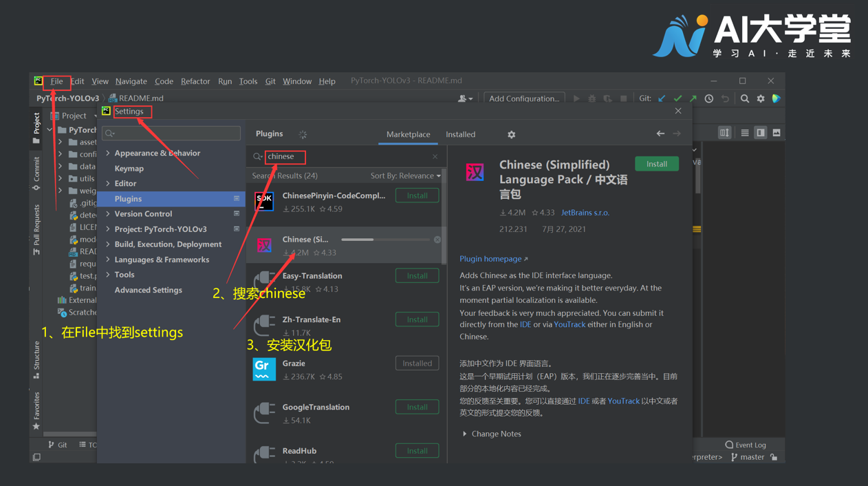Expand Version Control settings
Image resolution: width=868 pixels, height=486 pixels.
coord(108,213)
